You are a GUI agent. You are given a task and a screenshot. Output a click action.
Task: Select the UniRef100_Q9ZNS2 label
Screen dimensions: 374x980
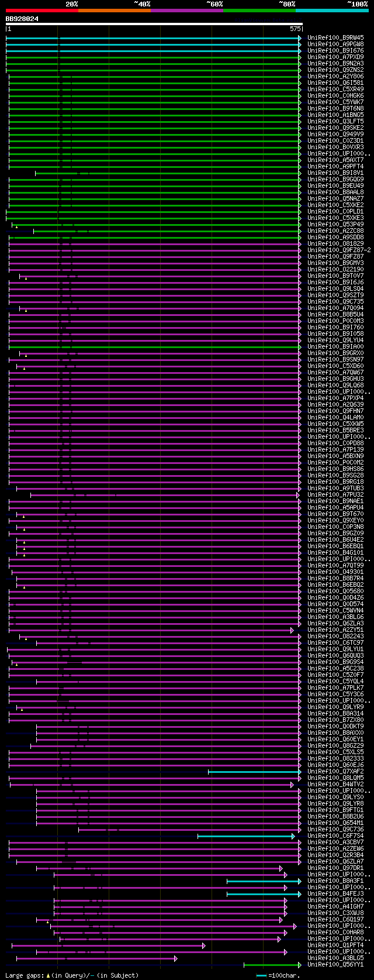(335, 70)
